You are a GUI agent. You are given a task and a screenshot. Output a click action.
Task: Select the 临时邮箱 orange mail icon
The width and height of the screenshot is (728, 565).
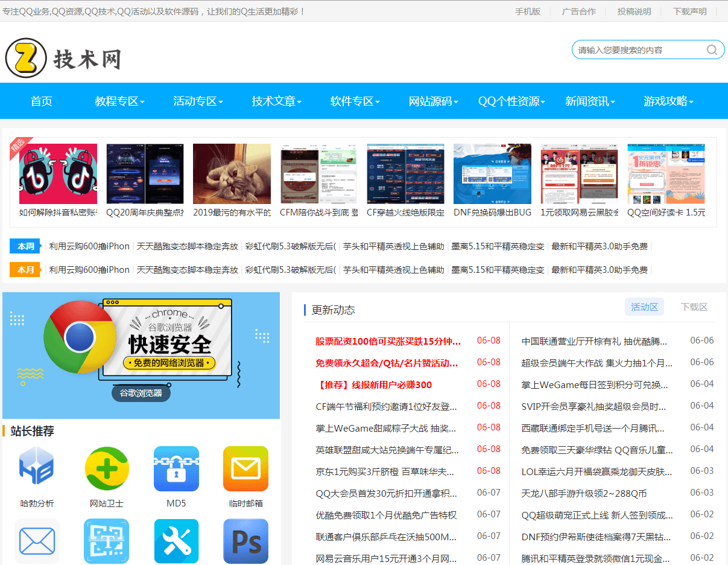(245, 468)
